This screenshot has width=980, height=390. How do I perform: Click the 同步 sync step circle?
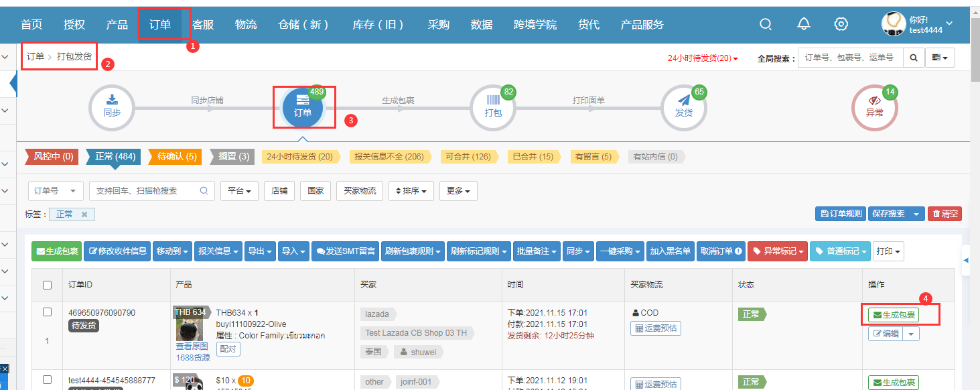click(x=112, y=108)
